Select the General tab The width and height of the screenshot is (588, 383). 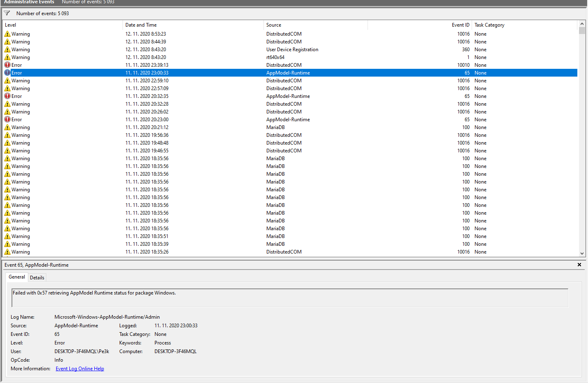[17, 277]
